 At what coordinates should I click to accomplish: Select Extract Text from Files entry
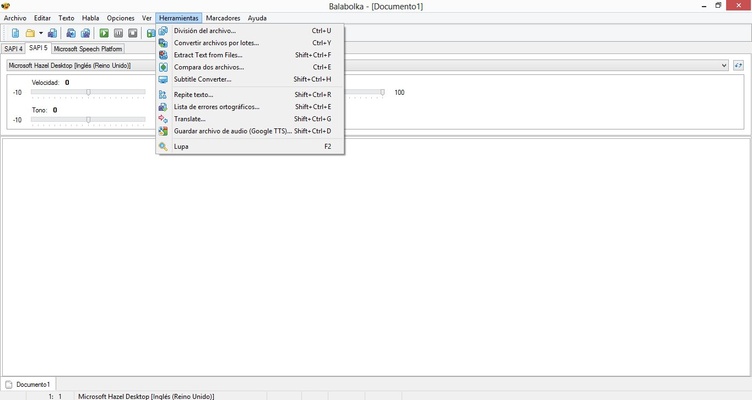tap(250, 55)
